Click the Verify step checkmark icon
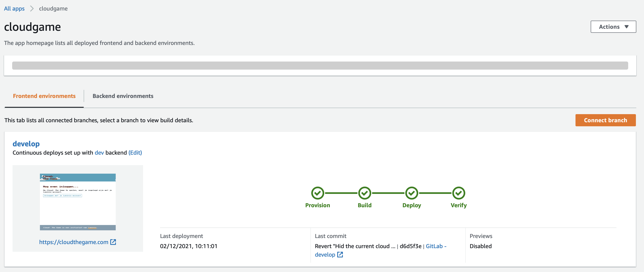 click(459, 193)
